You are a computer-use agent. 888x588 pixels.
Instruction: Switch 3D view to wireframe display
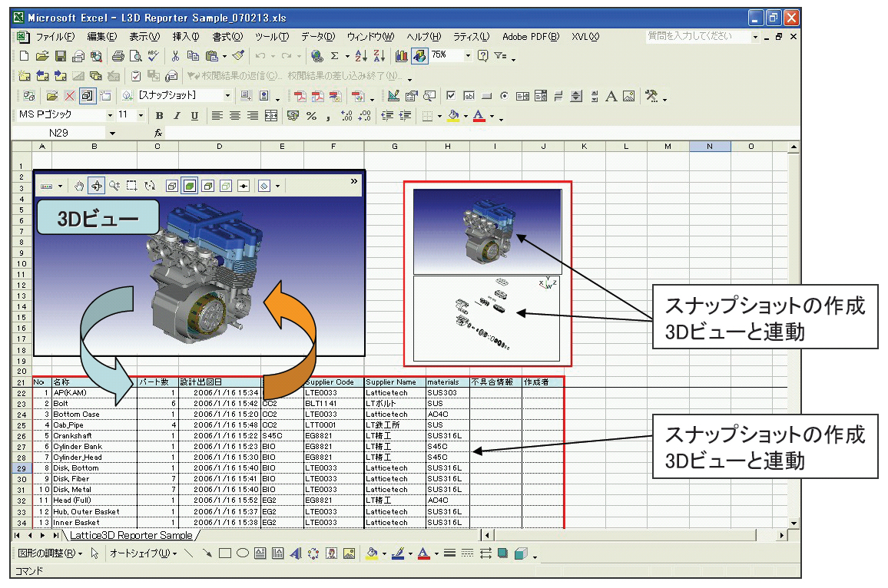point(172,187)
